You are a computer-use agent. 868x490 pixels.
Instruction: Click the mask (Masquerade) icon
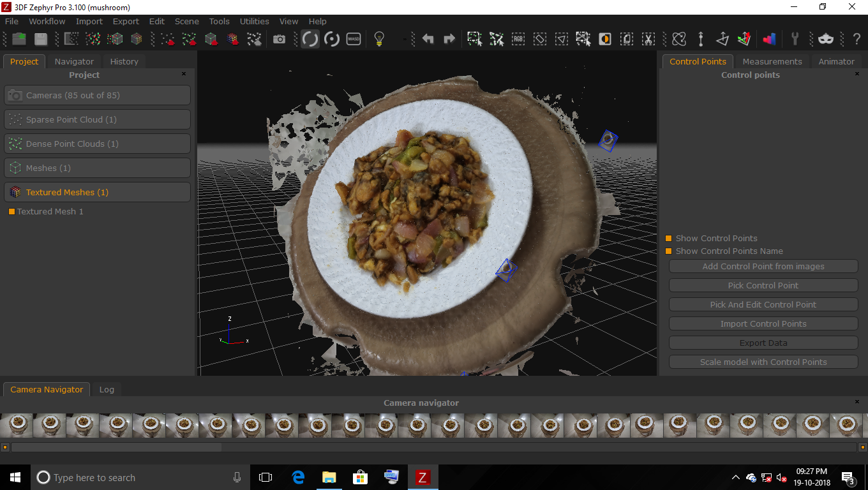coord(825,40)
